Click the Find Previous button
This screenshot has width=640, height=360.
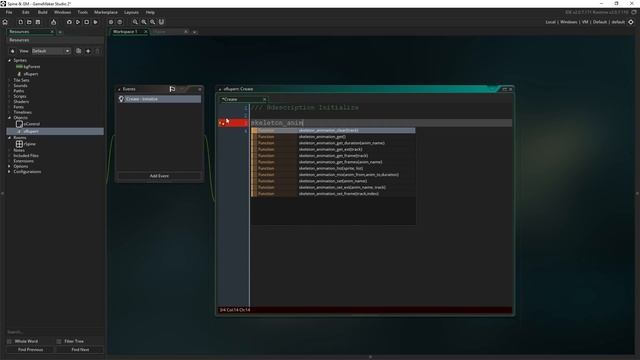pyautogui.click(x=31, y=350)
